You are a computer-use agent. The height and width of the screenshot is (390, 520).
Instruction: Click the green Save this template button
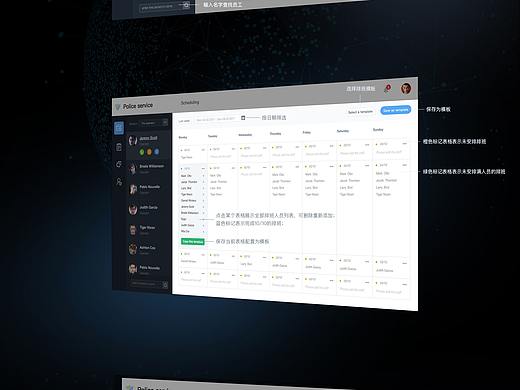coord(193,241)
